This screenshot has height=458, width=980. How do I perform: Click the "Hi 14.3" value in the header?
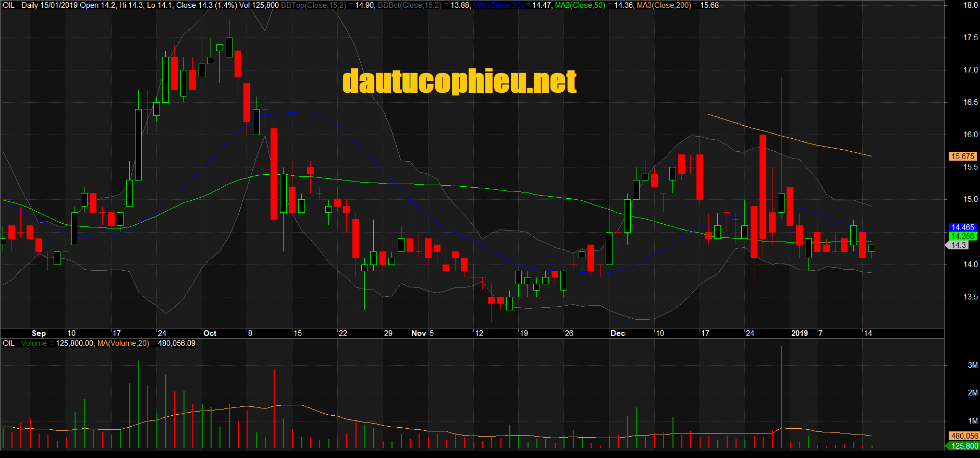click(131, 5)
